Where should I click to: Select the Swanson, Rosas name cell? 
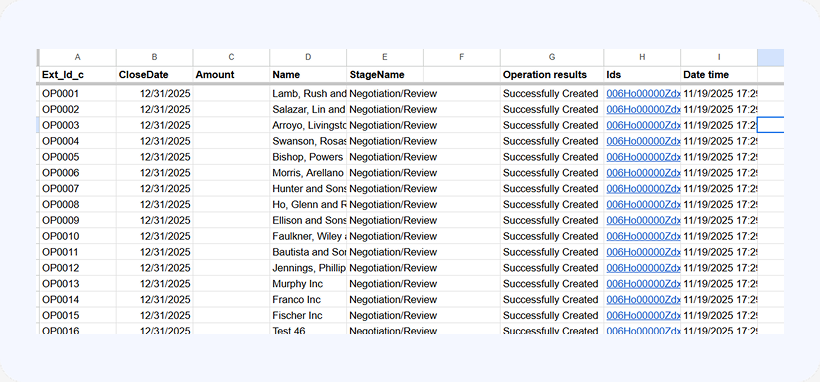click(x=308, y=141)
